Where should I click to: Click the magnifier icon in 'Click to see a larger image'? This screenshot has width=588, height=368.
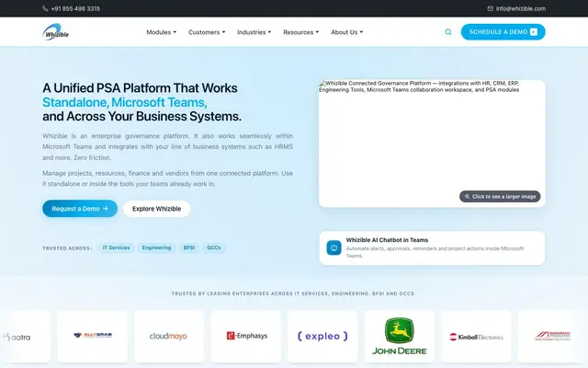click(x=467, y=196)
